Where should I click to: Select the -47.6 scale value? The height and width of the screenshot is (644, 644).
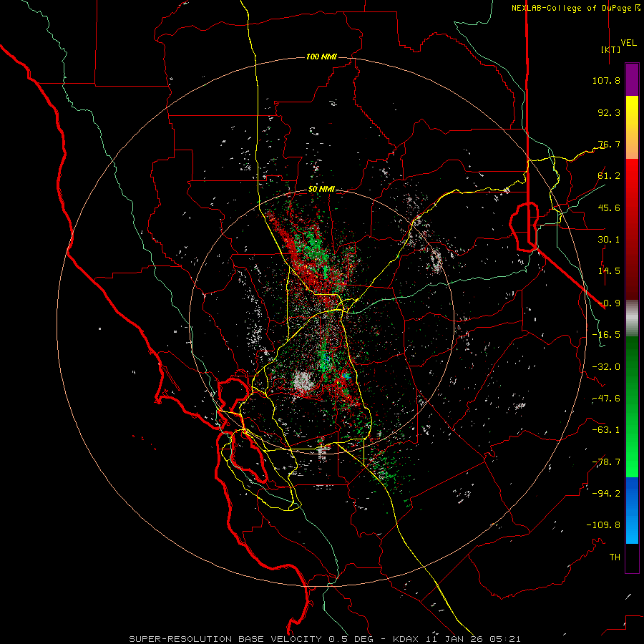606,399
